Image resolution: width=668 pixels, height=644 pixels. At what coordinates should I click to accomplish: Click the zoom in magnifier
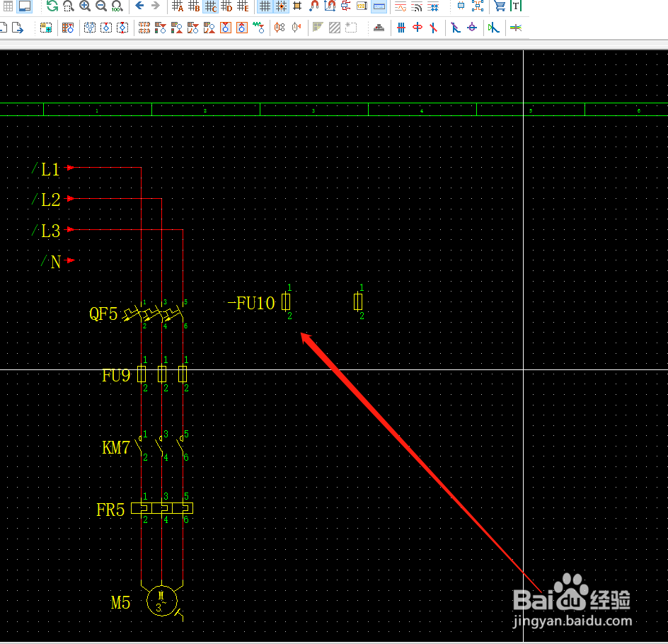[x=85, y=6]
